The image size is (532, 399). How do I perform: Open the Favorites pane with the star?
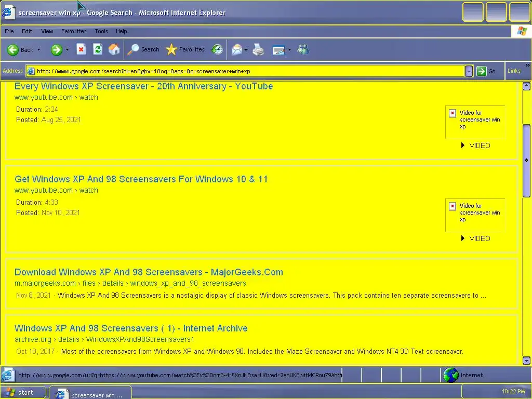185,49
